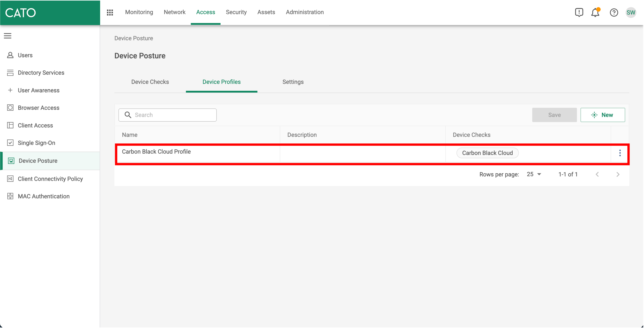This screenshot has height=328, width=644.
Task: Open the SW user avatar menu
Action: click(x=631, y=13)
